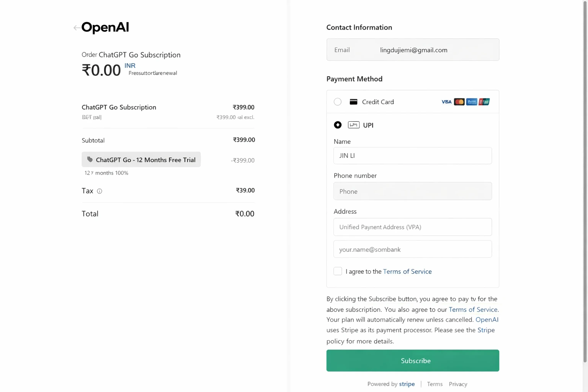Click the green Subscribe button
The image size is (588, 392).
coord(413,361)
